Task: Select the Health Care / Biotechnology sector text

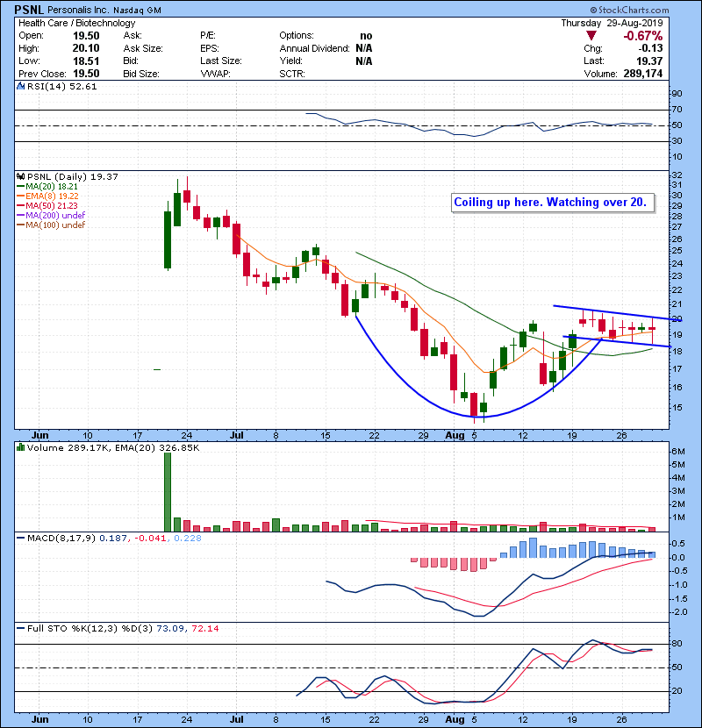Action: coord(76,23)
